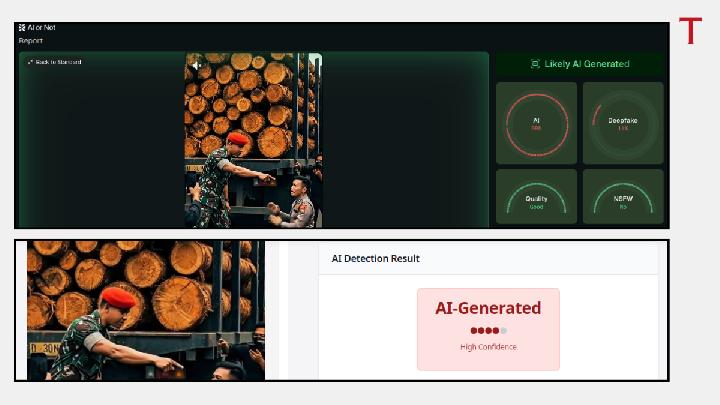Click the Tempo red T logo
The height and width of the screenshot is (405, 720).
pyautogui.click(x=690, y=31)
